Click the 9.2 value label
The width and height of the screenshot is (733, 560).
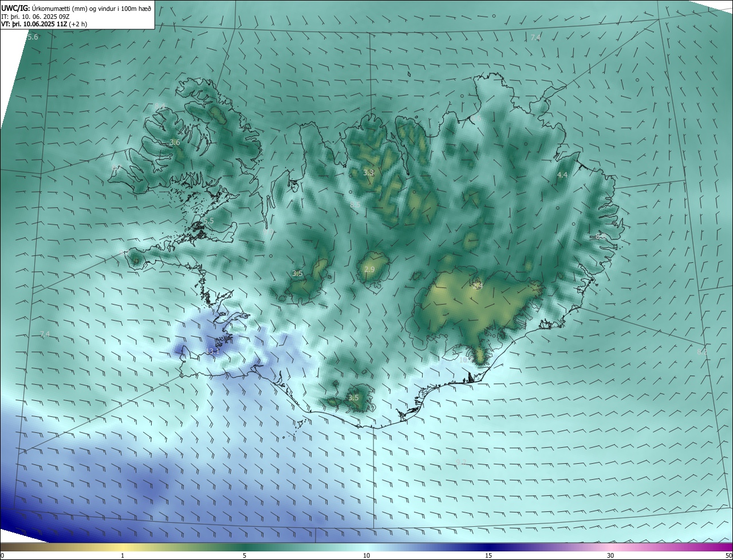pyautogui.click(x=461, y=462)
